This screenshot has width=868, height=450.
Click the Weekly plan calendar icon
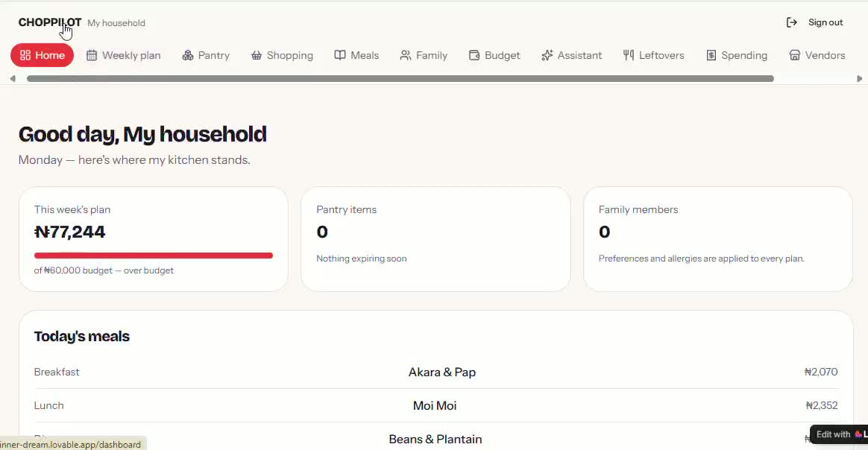click(92, 55)
